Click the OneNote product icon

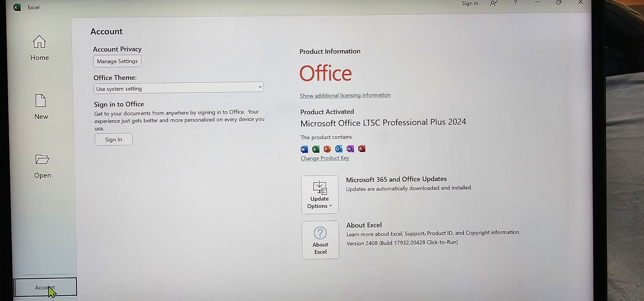(350, 149)
